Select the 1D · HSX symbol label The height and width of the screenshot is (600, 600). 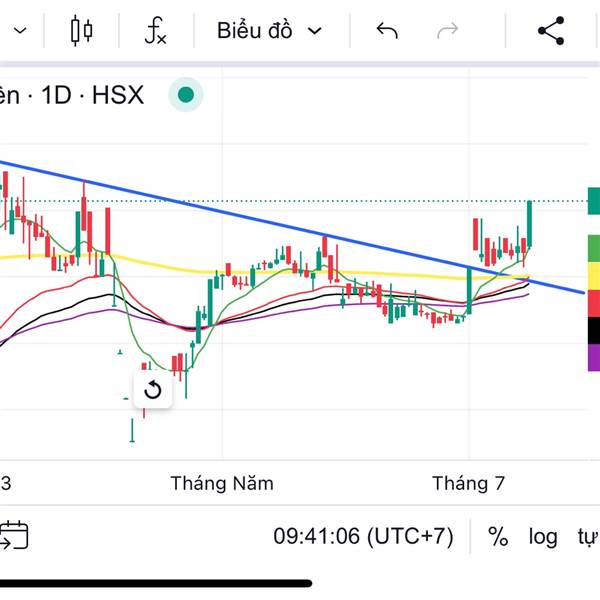pos(92,95)
